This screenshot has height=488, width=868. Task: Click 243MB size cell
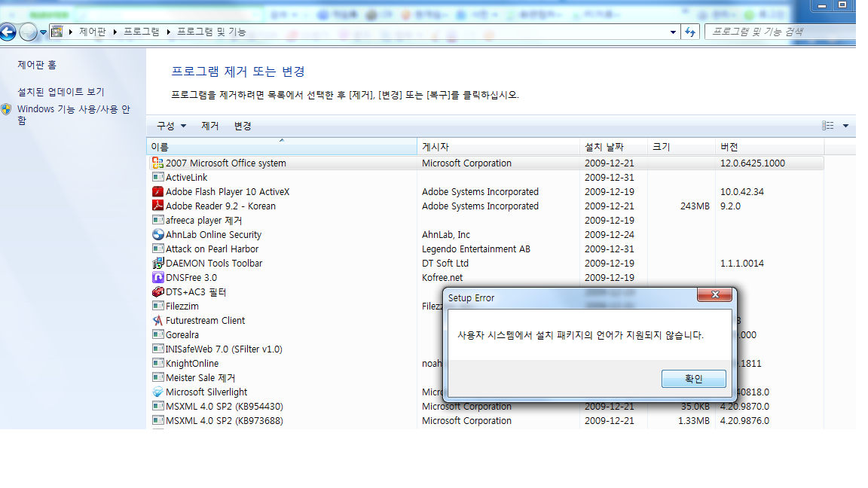695,206
